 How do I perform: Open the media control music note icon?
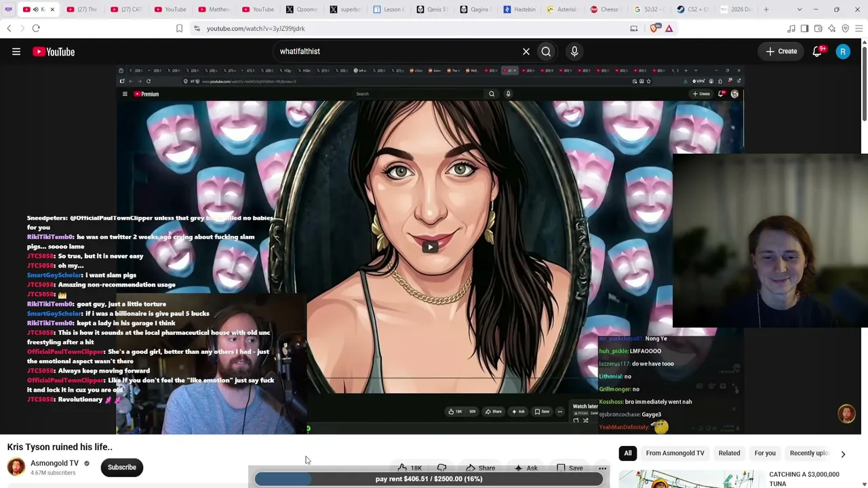(791, 28)
